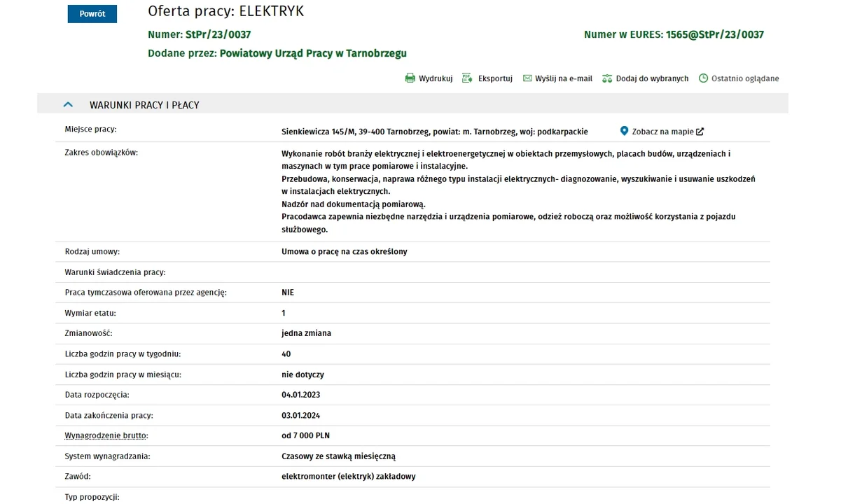Screen dimensions: 848x504
Task: Click the heading Oferta pracy: ELEKTRYK
Action: click(x=225, y=11)
